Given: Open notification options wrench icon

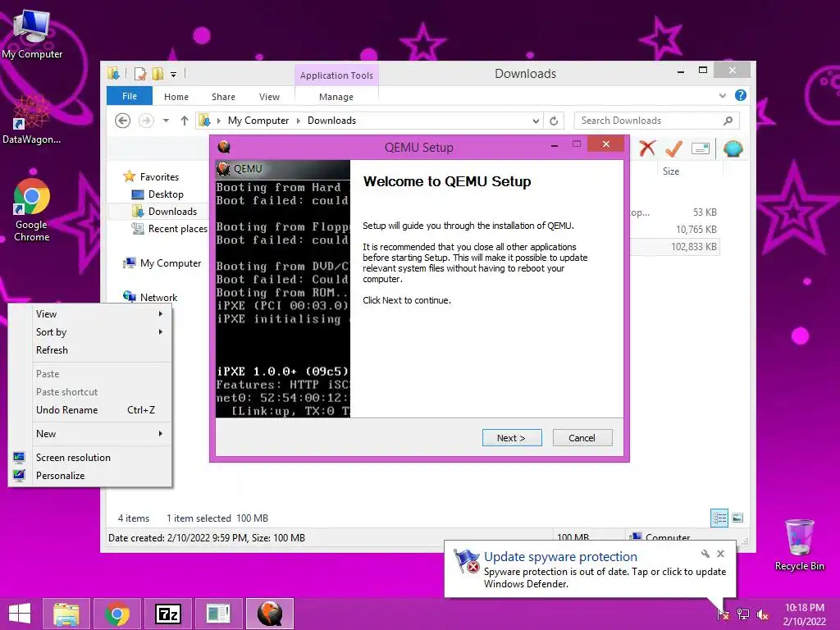Looking at the screenshot, I should (x=705, y=554).
